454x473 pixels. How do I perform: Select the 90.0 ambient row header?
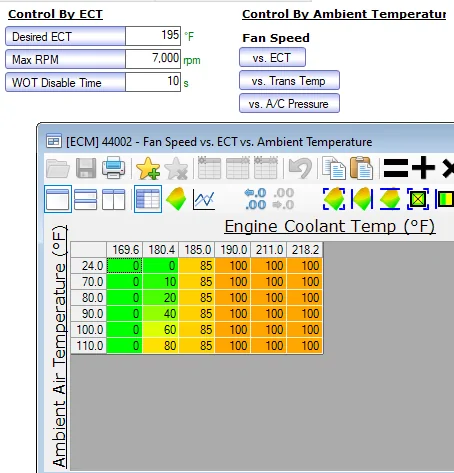click(89, 314)
